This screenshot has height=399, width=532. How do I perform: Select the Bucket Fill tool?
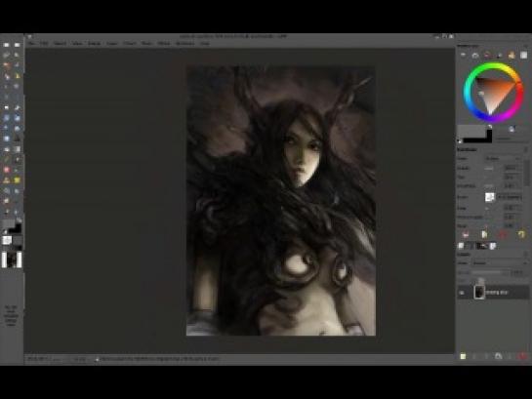coord(7,149)
